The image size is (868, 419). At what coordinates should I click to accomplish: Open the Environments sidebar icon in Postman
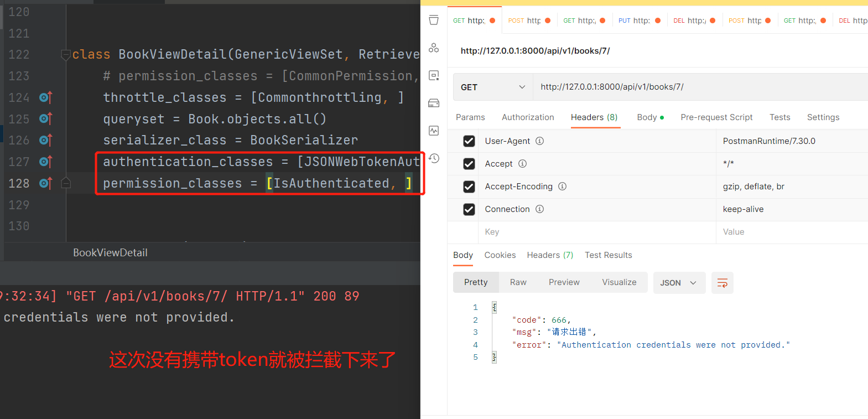click(434, 75)
